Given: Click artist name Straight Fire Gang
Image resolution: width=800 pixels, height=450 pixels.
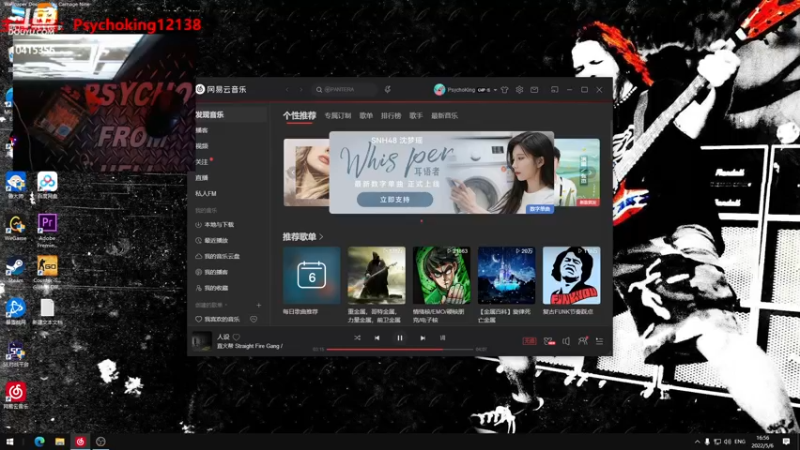Looking at the screenshot, I should pyautogui.click(x=257, y=346).
